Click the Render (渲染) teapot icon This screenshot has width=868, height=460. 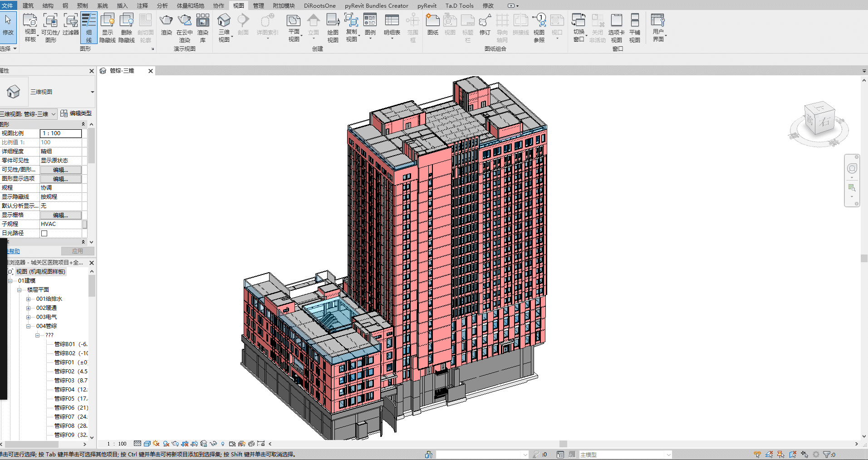click(x=167, y=25)
